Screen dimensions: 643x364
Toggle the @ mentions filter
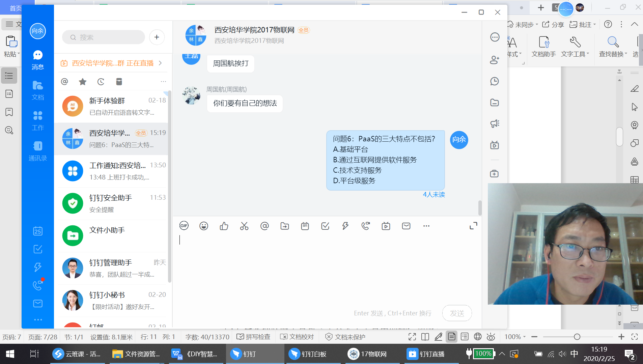[x=64, y=82]
